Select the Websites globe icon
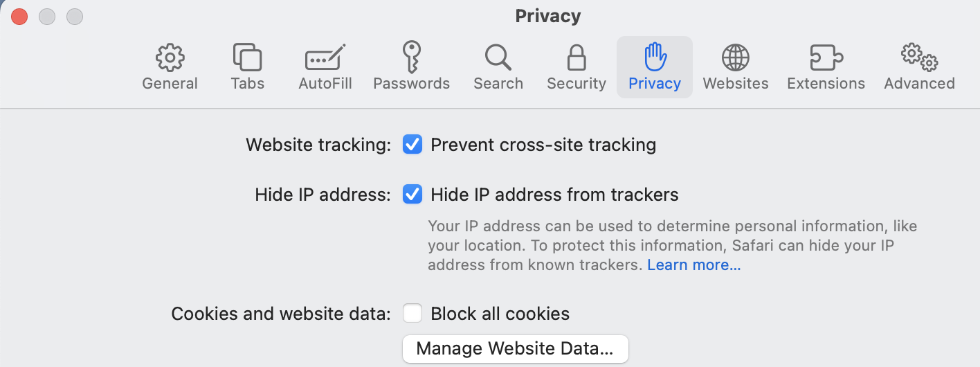 (735, 58)
